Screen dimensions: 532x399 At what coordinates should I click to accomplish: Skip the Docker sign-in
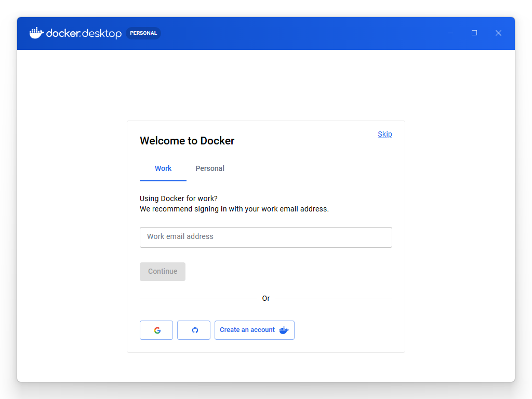(x=385, y=134)
